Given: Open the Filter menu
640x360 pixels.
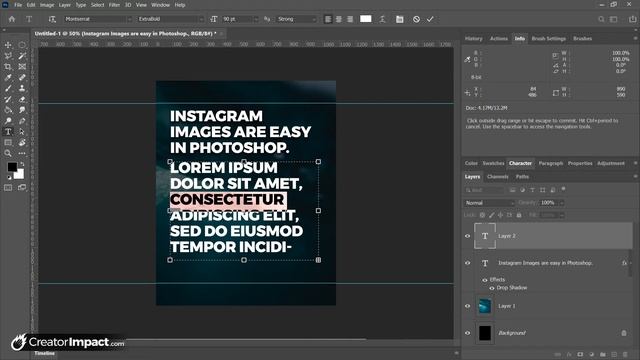Looking at the screenshot, I should coord(114,5).
